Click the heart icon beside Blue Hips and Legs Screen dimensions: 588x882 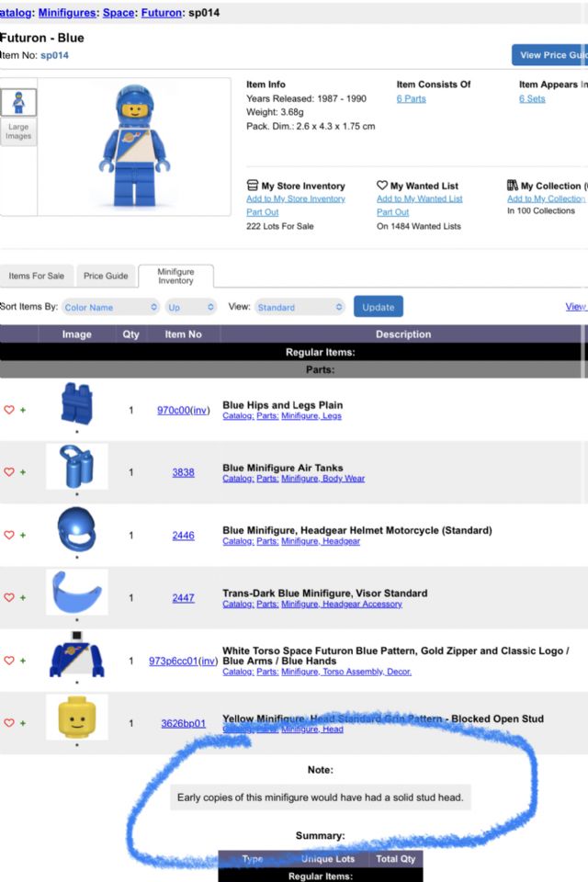pos(9,410)
